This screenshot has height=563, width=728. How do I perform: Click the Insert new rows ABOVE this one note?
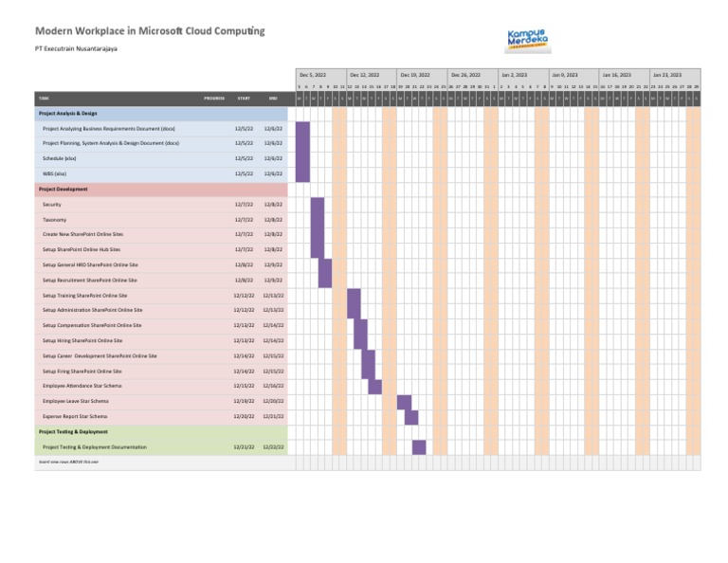tap(68, 462)
